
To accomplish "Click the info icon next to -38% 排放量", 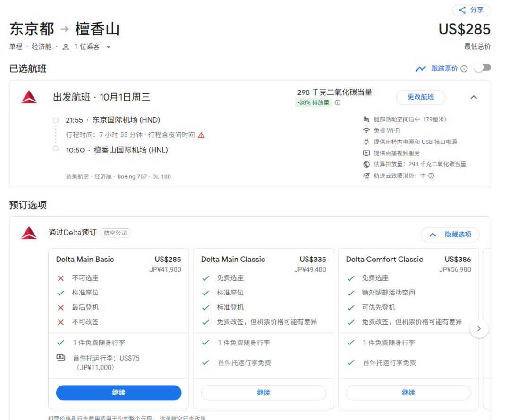I will pyautogui.click(x=338, y=103).
